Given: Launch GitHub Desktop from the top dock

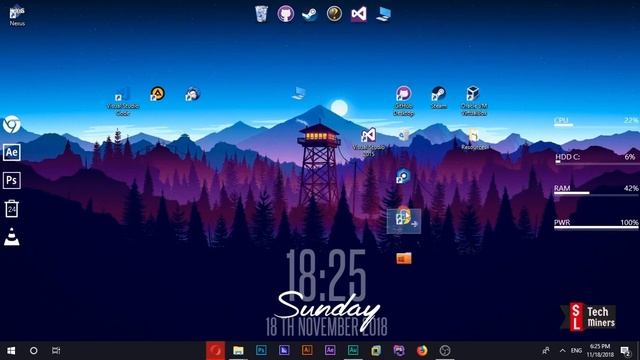Looking at the screenshot, I should click(286, 14).
